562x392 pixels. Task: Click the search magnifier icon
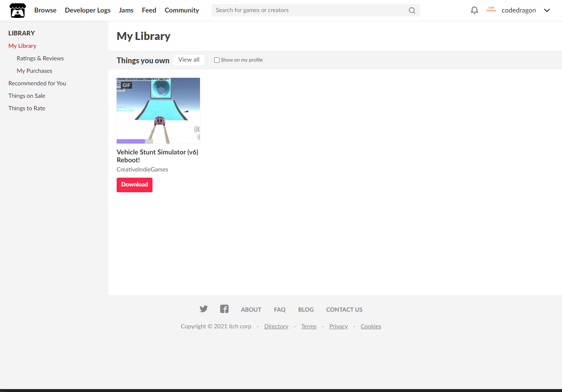click(x=412, y=10)
